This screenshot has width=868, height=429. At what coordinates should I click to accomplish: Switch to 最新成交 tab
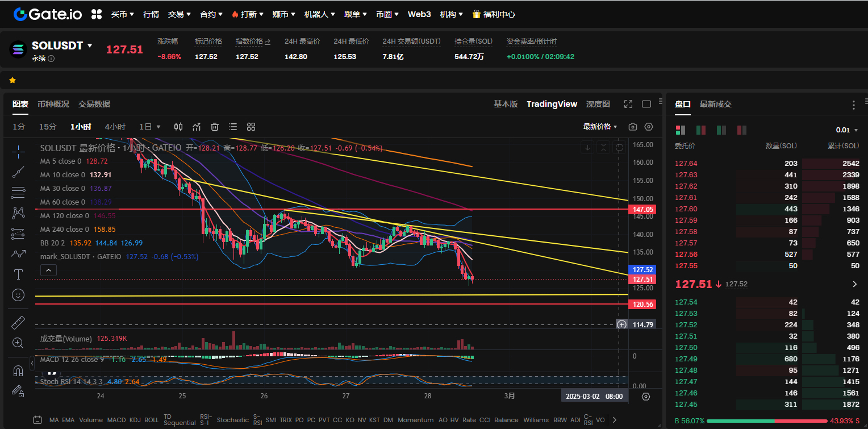[716, 104]
